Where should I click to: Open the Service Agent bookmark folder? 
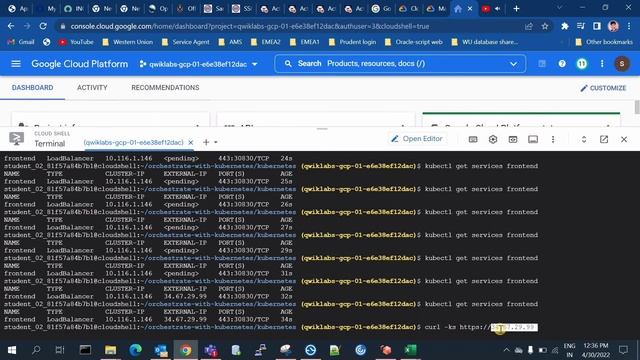[x=186, y=42]
